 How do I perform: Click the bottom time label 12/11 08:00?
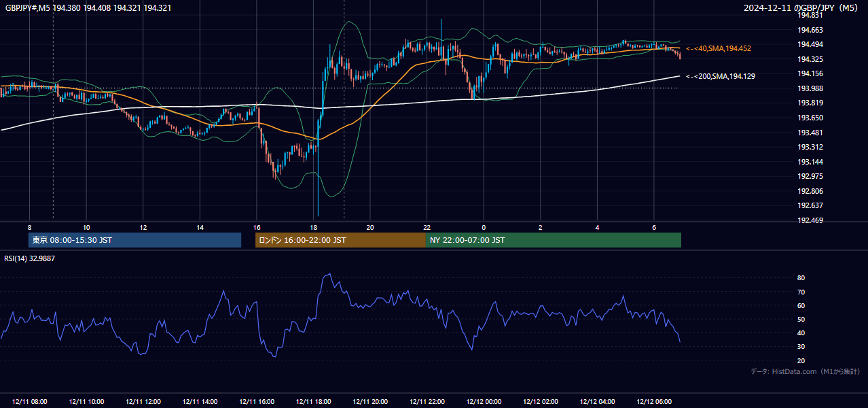point(29,402)
